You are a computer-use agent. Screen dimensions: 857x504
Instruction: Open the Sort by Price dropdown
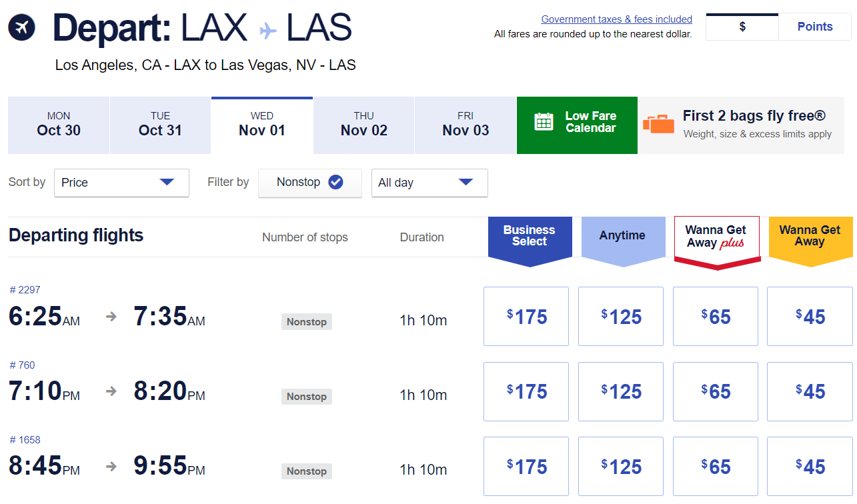121,183
